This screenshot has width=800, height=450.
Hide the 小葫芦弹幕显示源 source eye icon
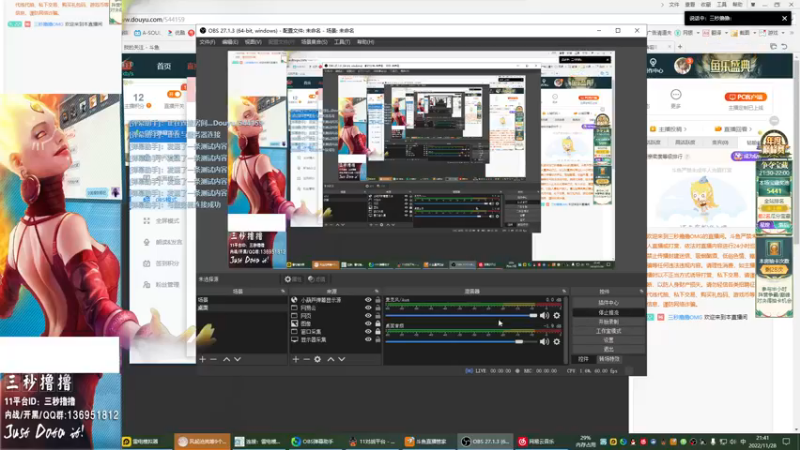tap(368, 300)
